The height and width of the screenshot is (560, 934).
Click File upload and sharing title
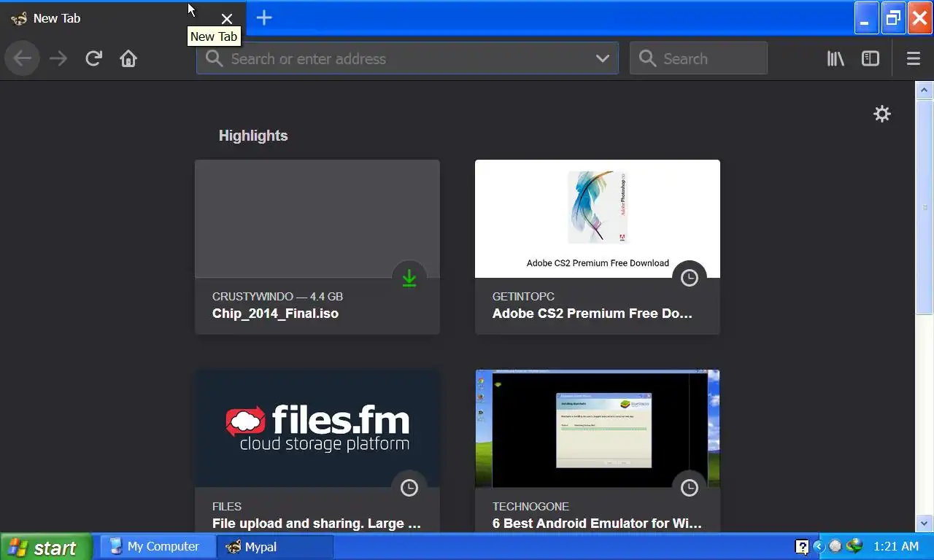(317, 524)
